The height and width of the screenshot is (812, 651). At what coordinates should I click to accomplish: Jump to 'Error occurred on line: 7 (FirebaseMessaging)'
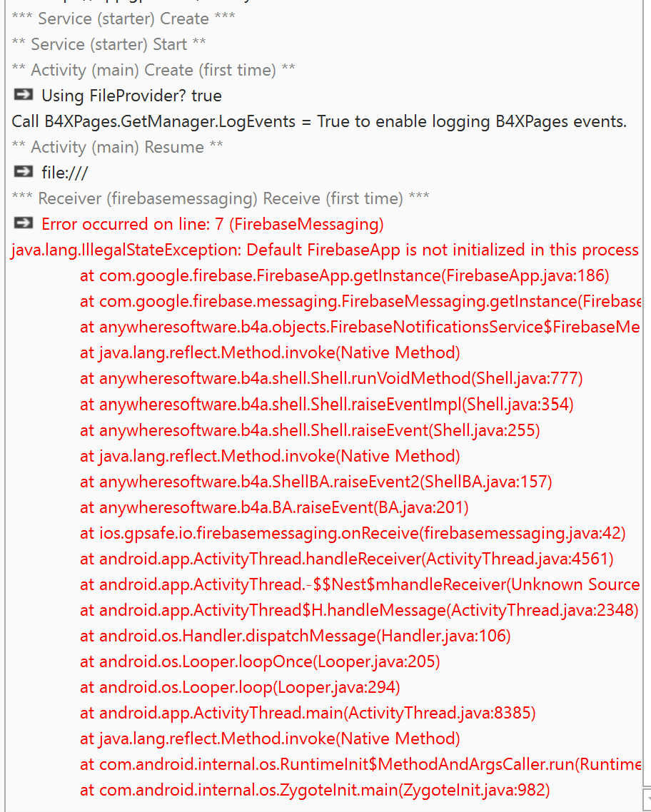[212, 224]
